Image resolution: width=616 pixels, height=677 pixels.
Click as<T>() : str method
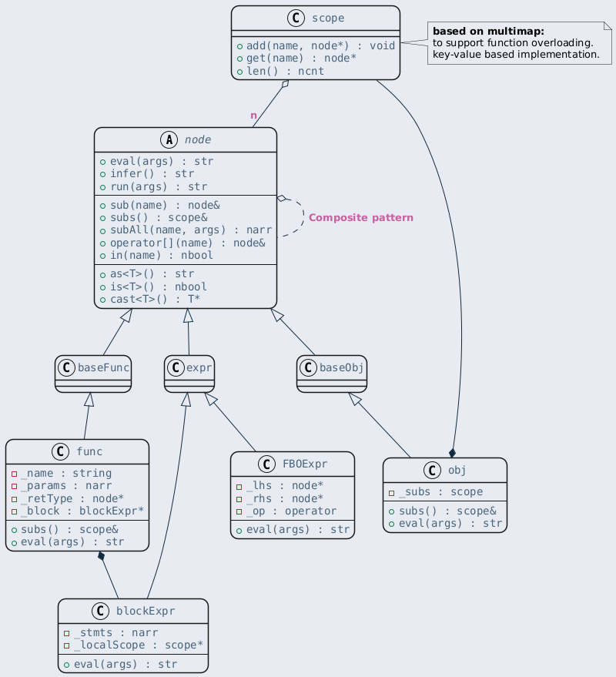click(152, 274)
